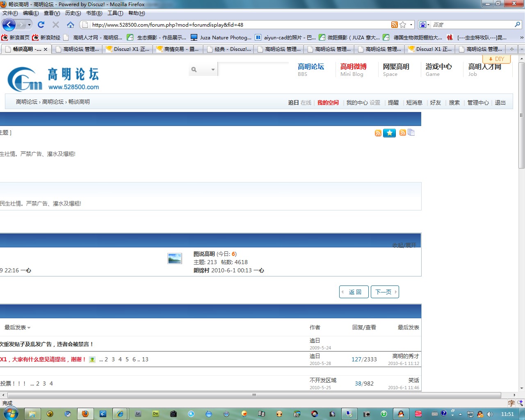Click the Firefox back navigation button

(x=9, y=25)
